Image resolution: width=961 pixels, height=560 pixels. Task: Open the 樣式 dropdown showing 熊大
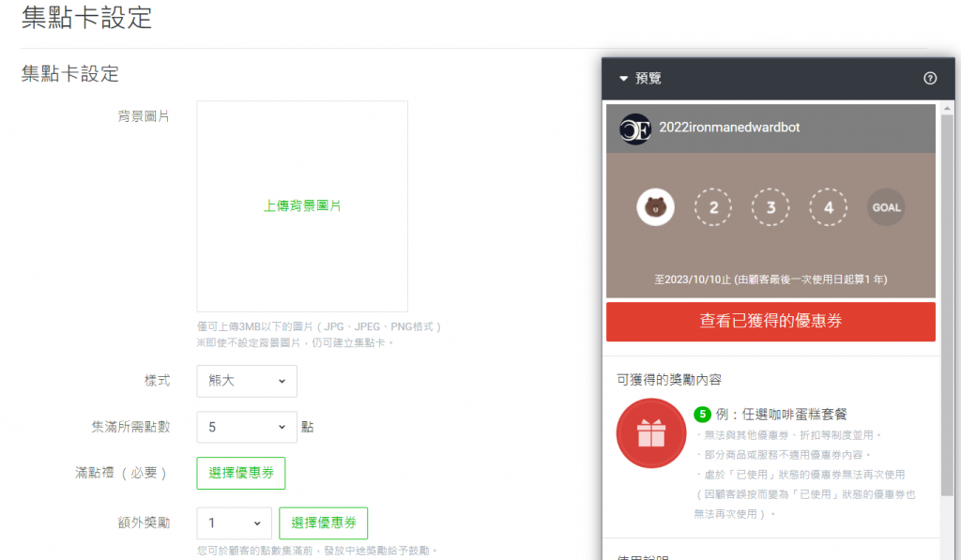247,381
